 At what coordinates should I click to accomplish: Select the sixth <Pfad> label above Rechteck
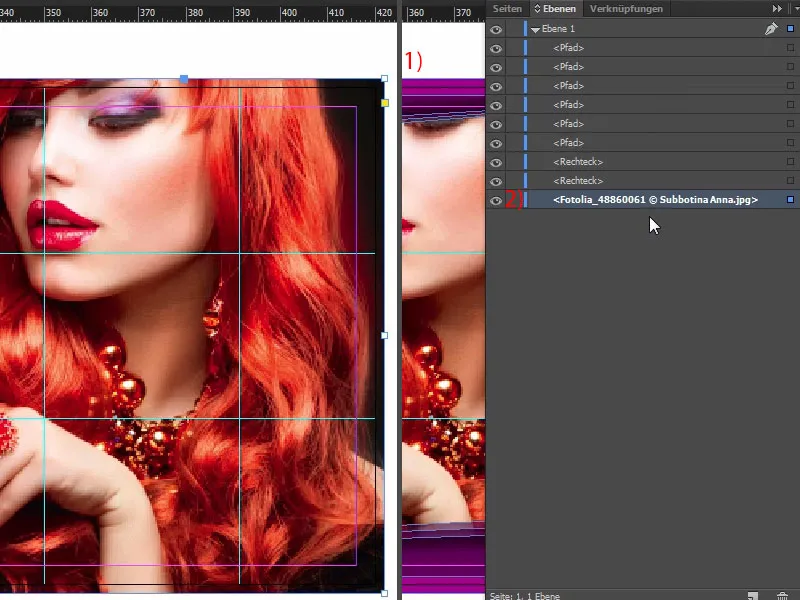point(568,142)
